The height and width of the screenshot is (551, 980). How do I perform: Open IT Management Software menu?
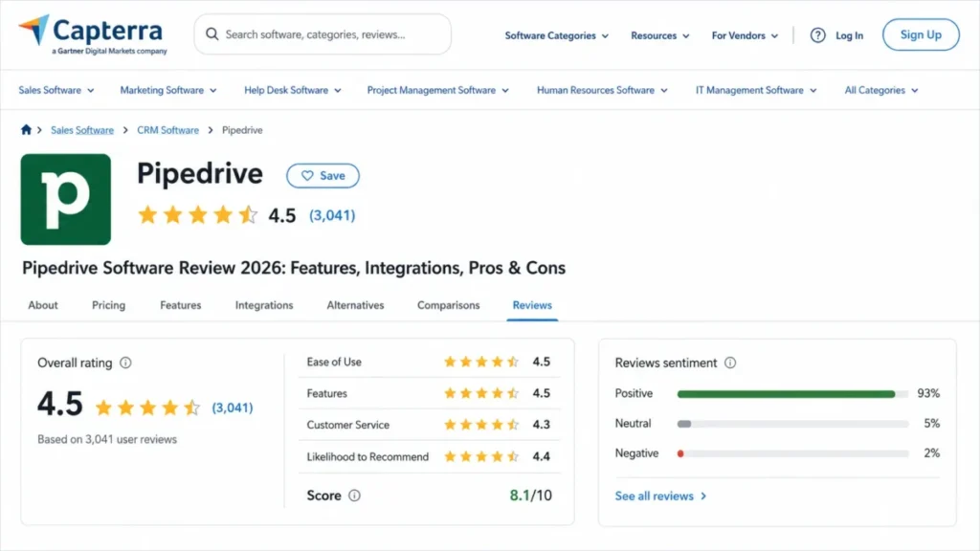pos(756,90)
